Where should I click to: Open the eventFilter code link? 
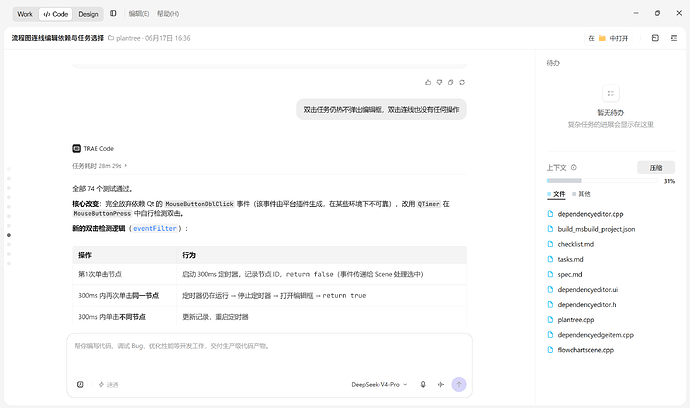[x=155, y=228]
